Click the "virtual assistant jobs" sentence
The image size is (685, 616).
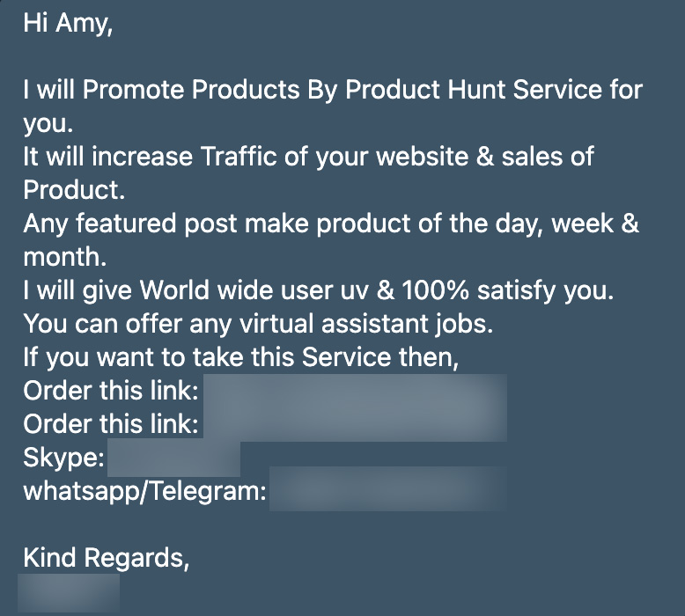(258, 324)
